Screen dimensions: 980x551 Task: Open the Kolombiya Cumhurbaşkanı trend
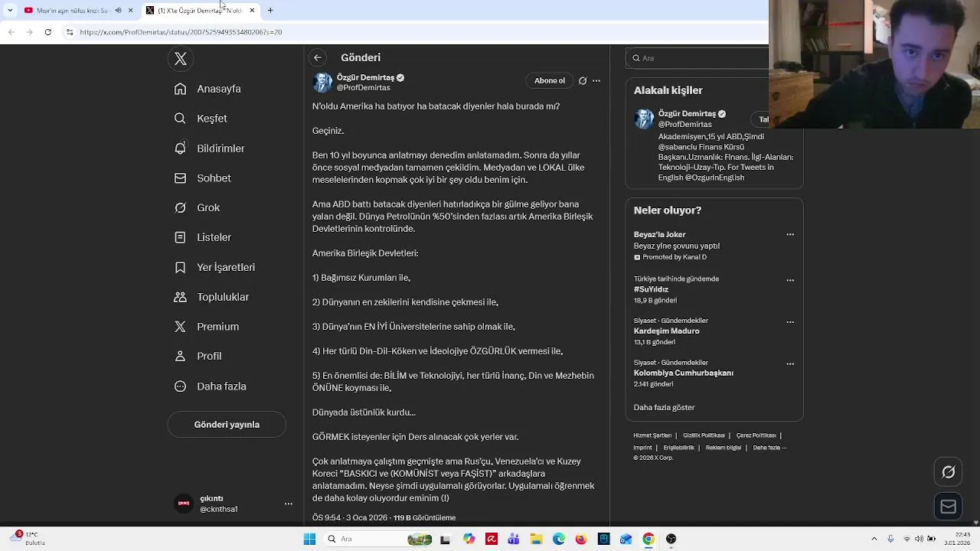pos(683,373)
